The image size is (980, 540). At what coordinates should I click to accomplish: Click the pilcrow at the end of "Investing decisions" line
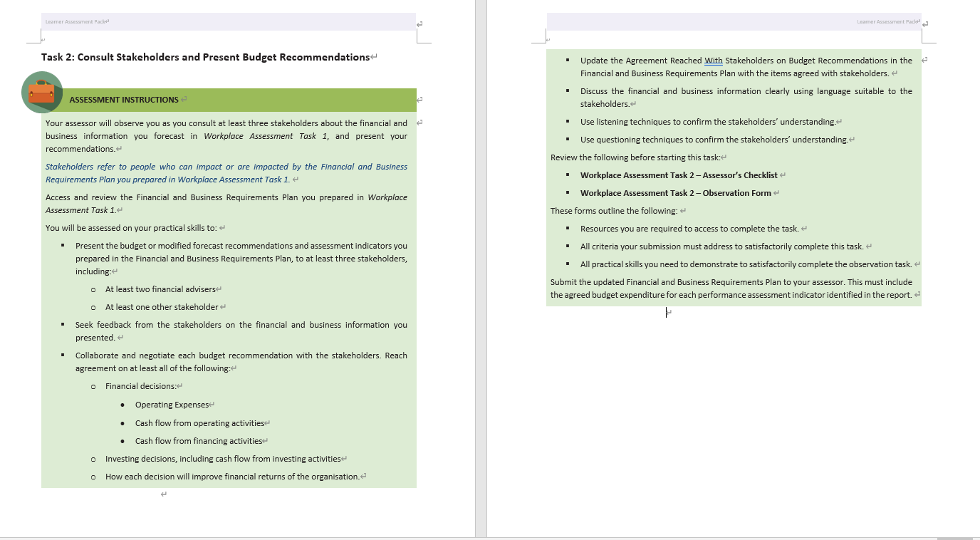(345, 458)
